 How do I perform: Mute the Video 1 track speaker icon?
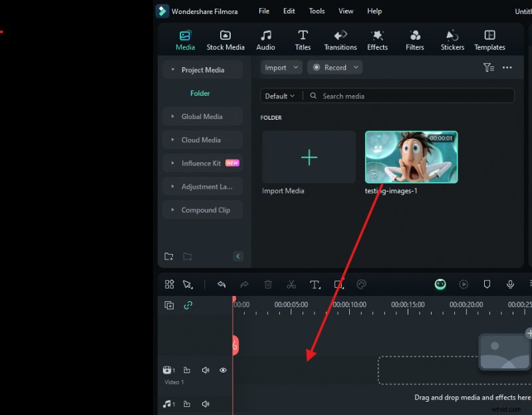point(205,370)
